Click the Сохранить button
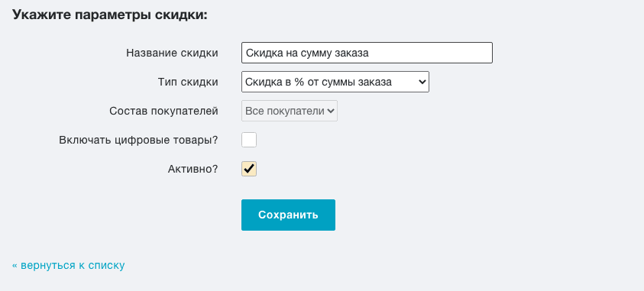Viewport: 644px width, 291px height. (288, 215)
